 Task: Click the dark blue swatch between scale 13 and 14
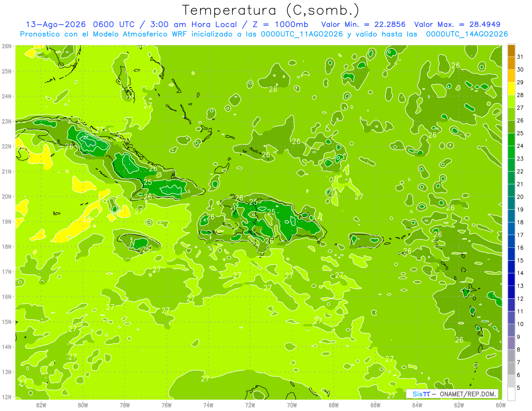[x=511, y=279]
